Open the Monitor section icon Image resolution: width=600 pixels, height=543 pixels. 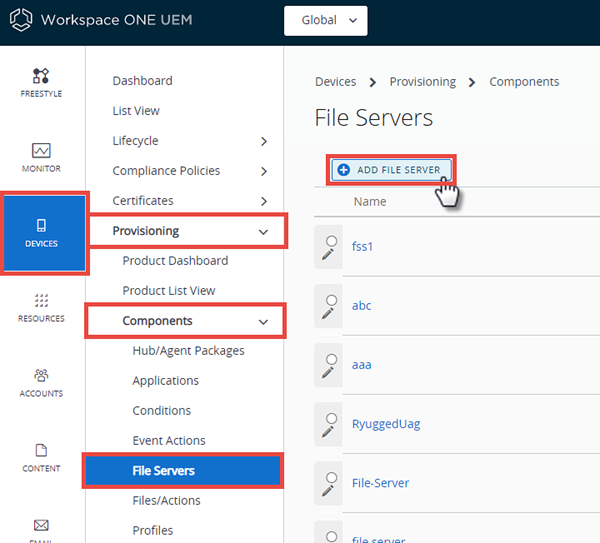point(41,150)
